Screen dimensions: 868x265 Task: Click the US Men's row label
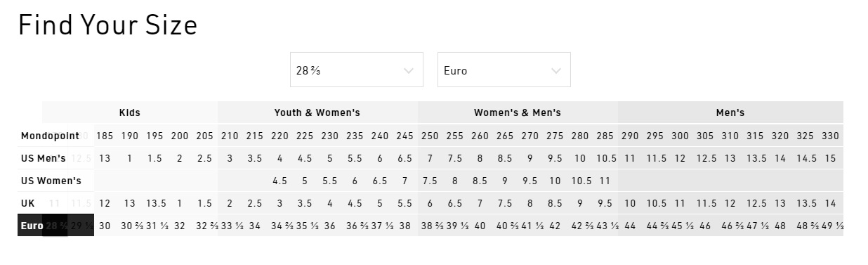coord(44,158)
